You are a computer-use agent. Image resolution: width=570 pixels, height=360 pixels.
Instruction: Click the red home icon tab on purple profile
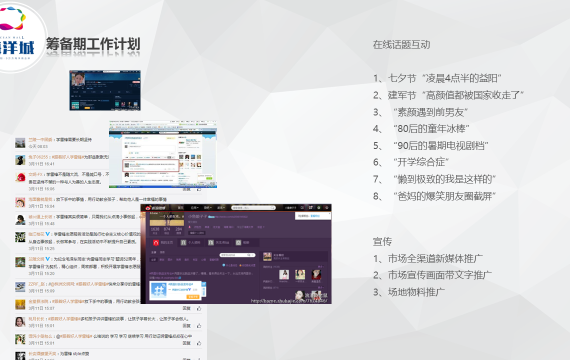tap(156, 243)
